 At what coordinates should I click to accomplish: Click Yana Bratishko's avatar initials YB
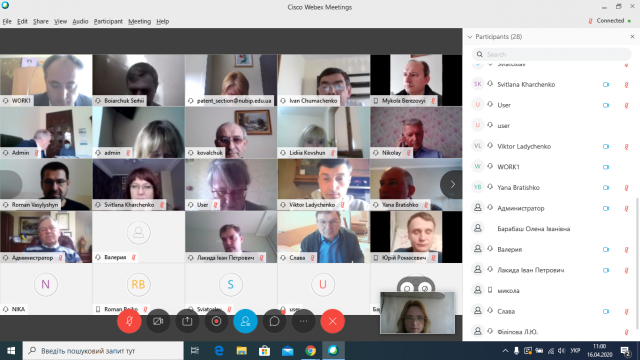(x=478, y=187)
